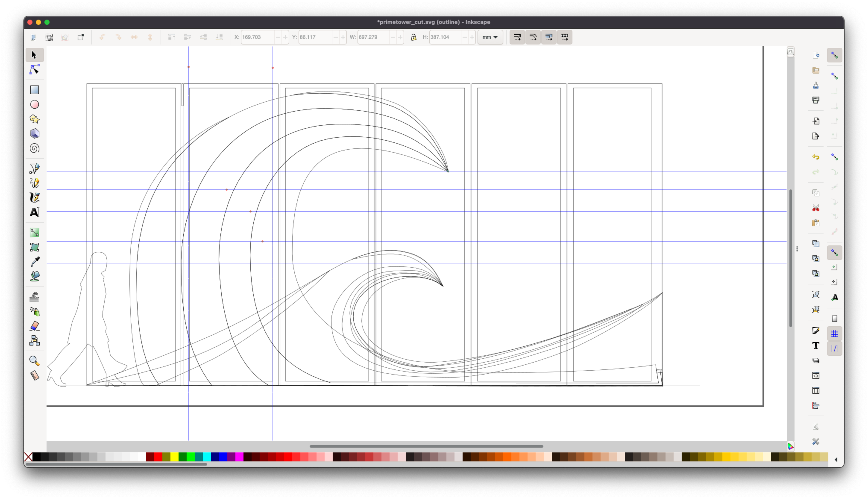Open XML editor dialog
This screenshot has height=499, width=868.
click(x=816, y=376)
